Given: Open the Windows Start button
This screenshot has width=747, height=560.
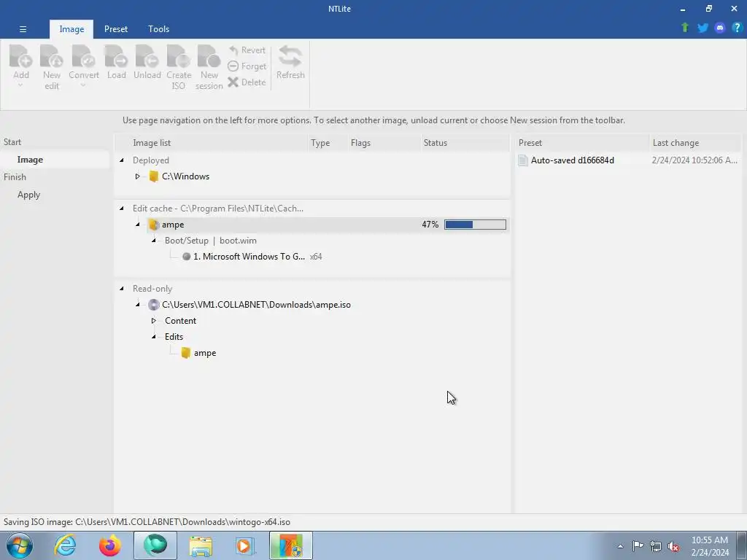Looking at the screenshot, I should (20, 545).
